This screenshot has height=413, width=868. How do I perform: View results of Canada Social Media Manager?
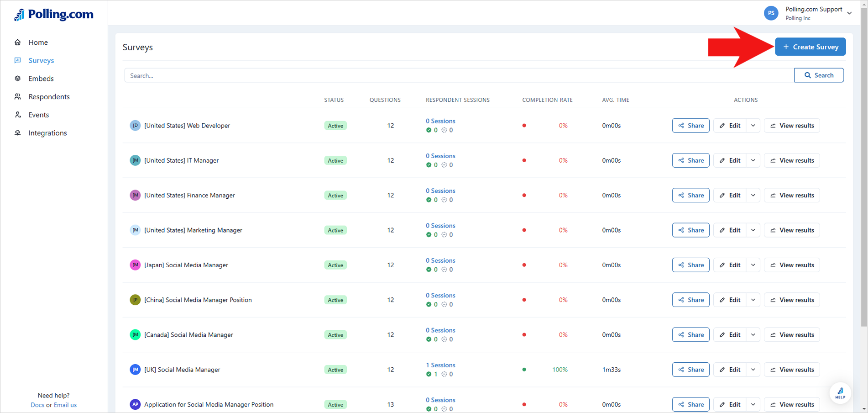792,335
